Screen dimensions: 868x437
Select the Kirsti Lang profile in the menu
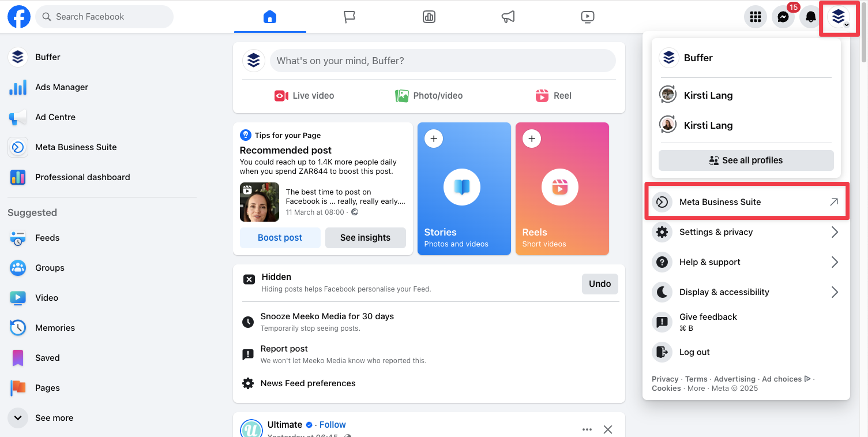pyautogui.click(x=708, y=95)
